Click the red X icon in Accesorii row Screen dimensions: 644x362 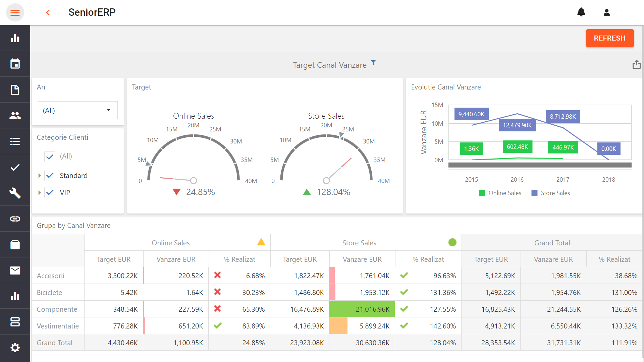[x=217, y=275]
